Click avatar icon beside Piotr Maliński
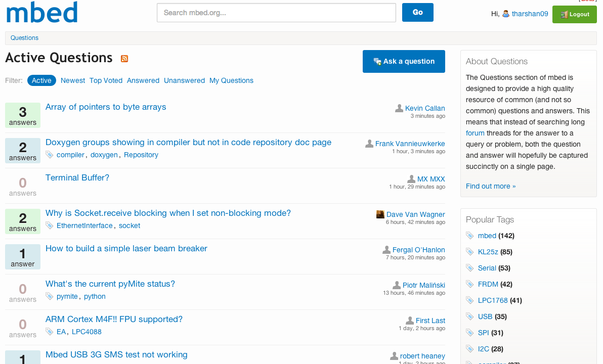Screen dimensions: 603x364 397,285
